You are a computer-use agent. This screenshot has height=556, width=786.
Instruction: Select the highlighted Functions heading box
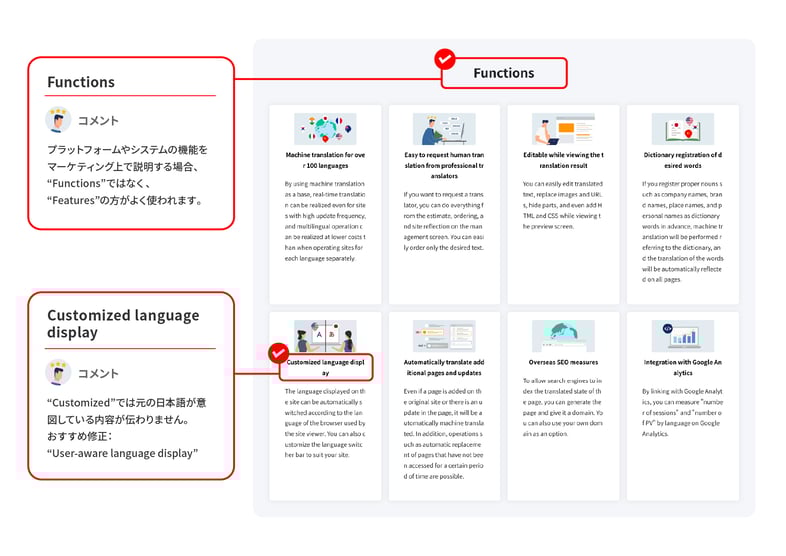point(504,73)
